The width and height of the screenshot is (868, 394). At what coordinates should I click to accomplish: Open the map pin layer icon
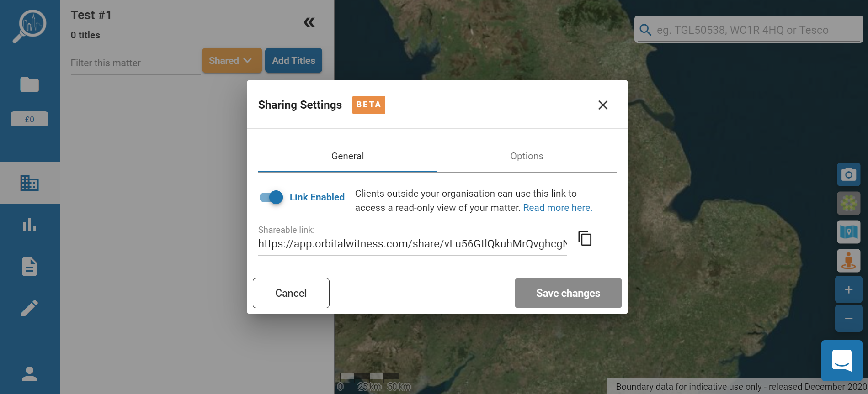tap(849, 232)
